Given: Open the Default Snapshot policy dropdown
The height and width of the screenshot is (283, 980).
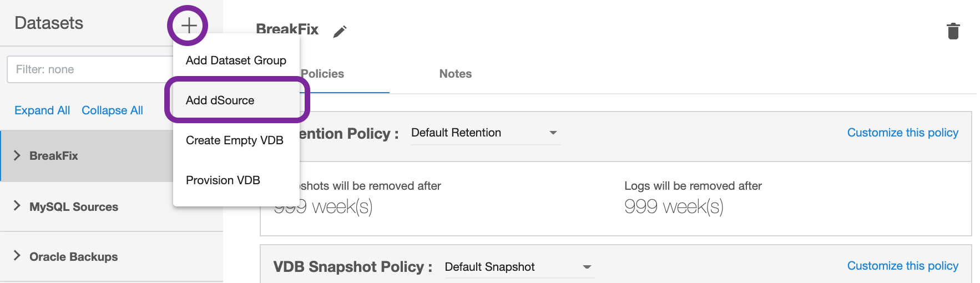Looking at the screenshot, I should click(x=518, y=267).
